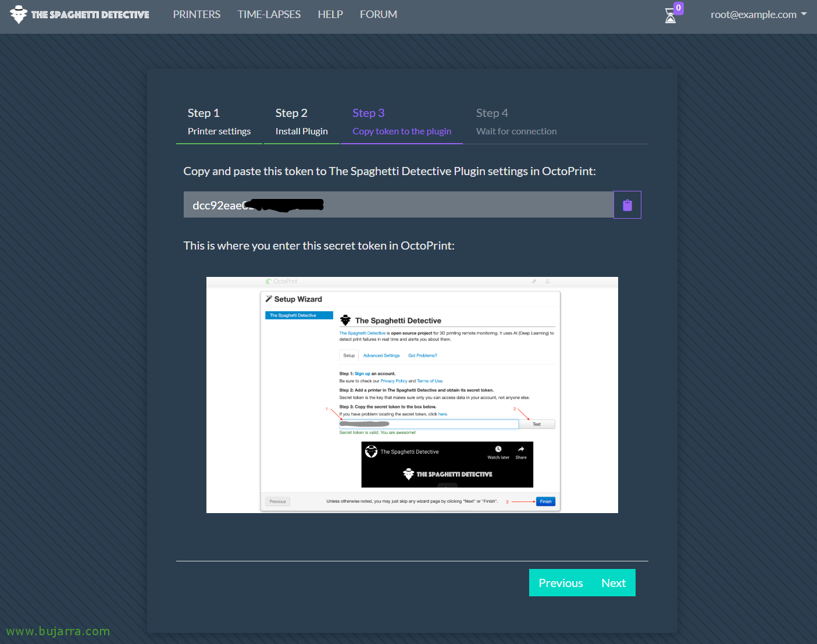The image size is (817, 644).
Task: Click the Next button
Action: coord(613,583)
